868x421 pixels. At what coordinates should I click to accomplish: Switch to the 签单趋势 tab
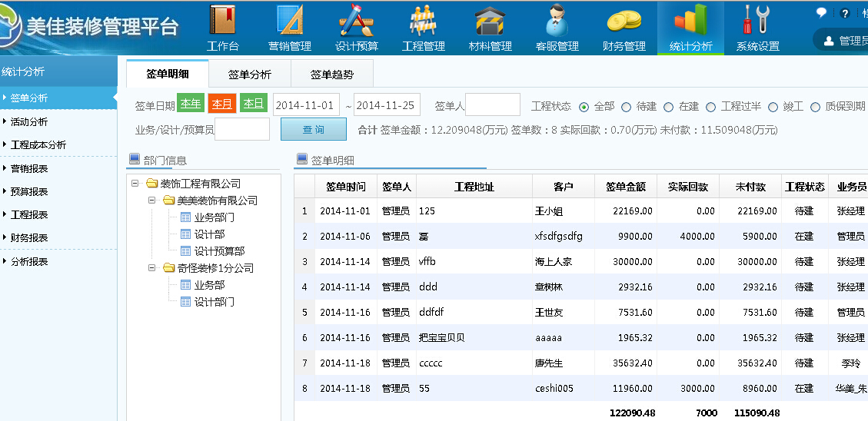[331, 75]
